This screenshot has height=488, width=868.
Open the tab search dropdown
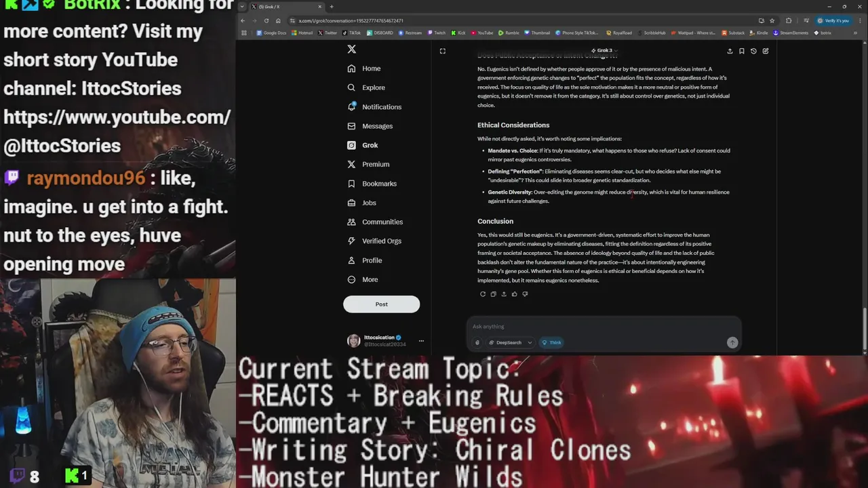click(243, 7)
